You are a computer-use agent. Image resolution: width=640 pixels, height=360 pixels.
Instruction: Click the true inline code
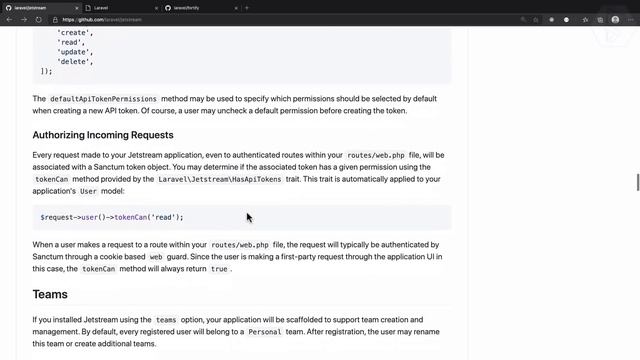coord(219,269)
